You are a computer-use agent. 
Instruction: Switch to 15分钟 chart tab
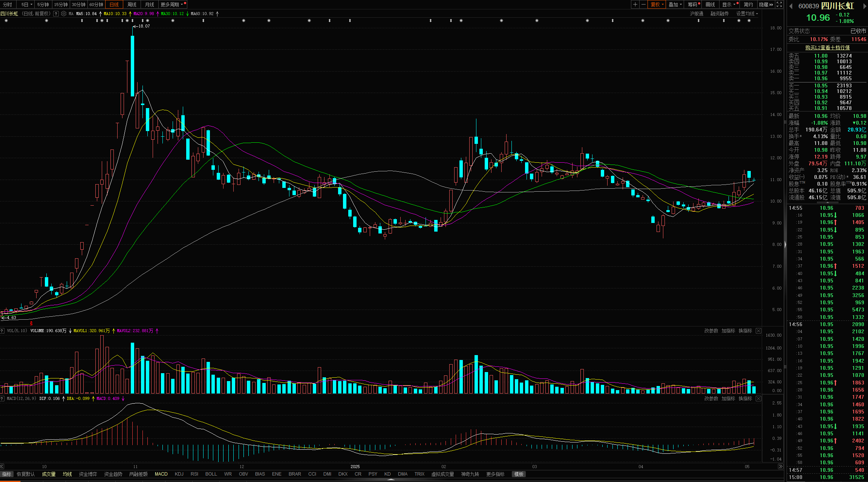[x=61, y=5]
